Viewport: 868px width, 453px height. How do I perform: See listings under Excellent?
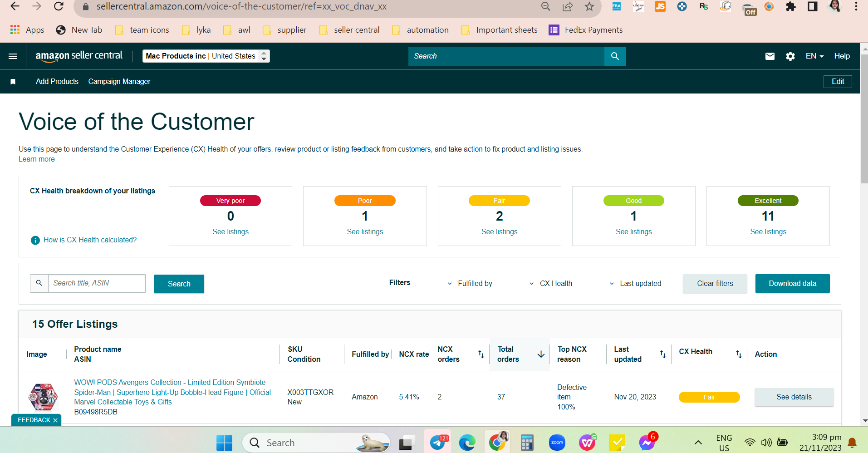(768, 232)
